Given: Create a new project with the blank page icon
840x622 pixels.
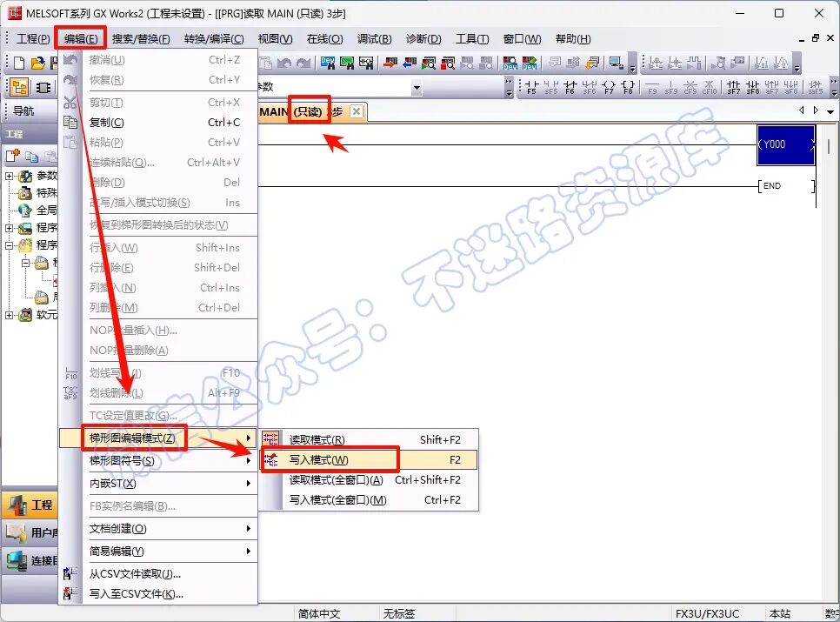Looking at the screenshot, I should click(19, 64).
